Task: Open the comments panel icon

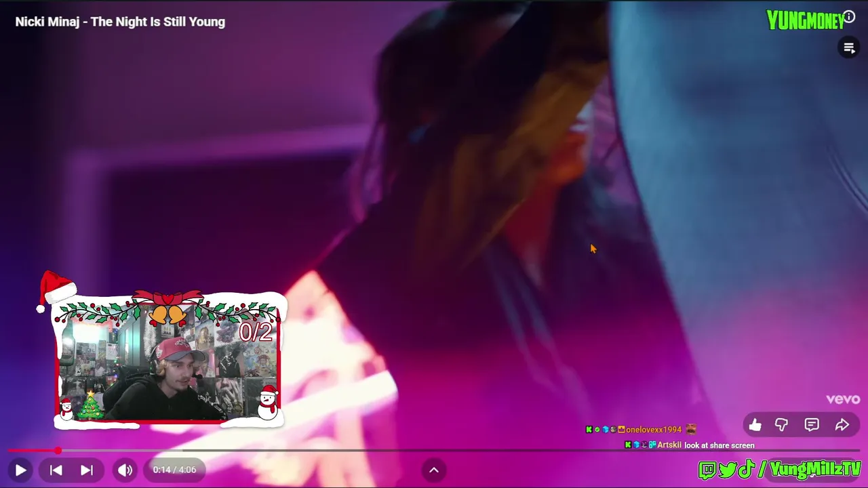Action: 812,425
